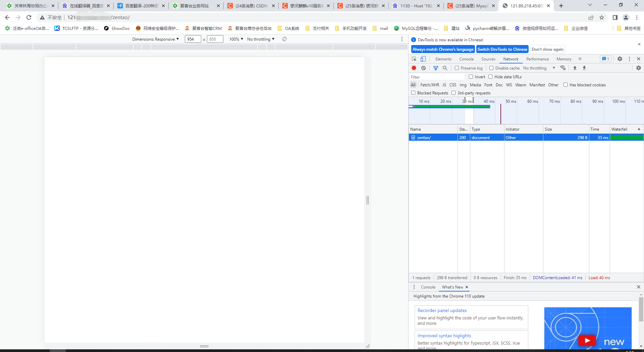Toggle the network filter funnel icon
This screenshot has height=352, width=644.
tap(436, 68)
